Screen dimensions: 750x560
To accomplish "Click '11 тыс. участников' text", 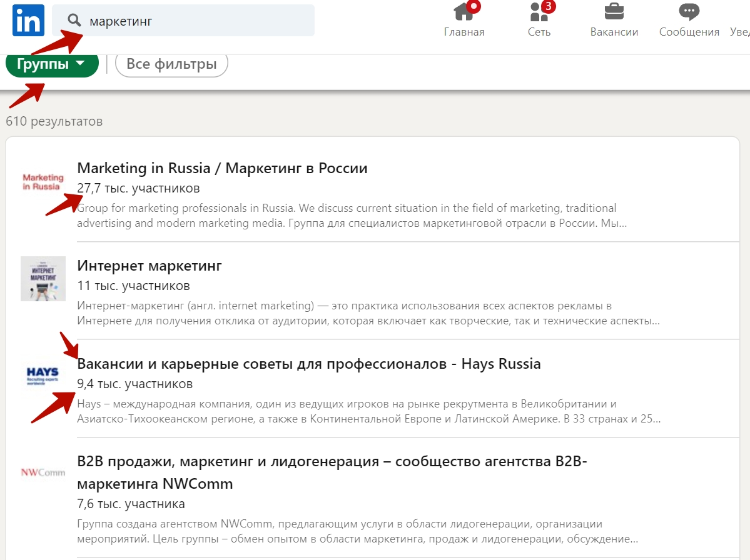I will tap(133, 286).
